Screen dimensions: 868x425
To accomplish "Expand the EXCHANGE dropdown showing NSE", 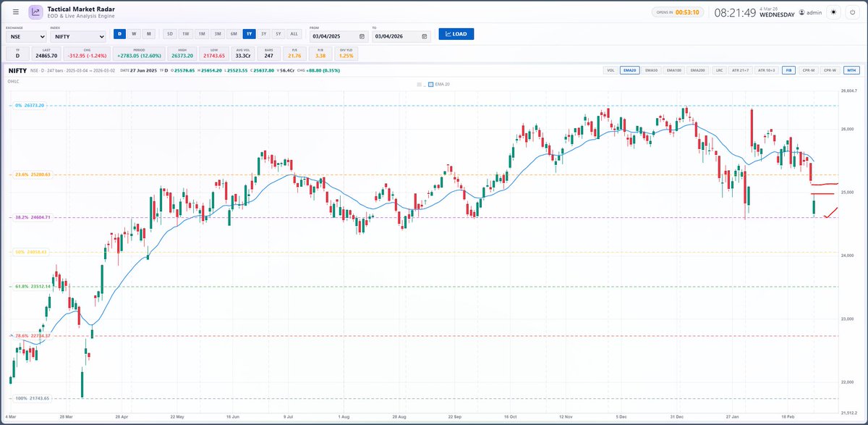I will coord(26,36).
